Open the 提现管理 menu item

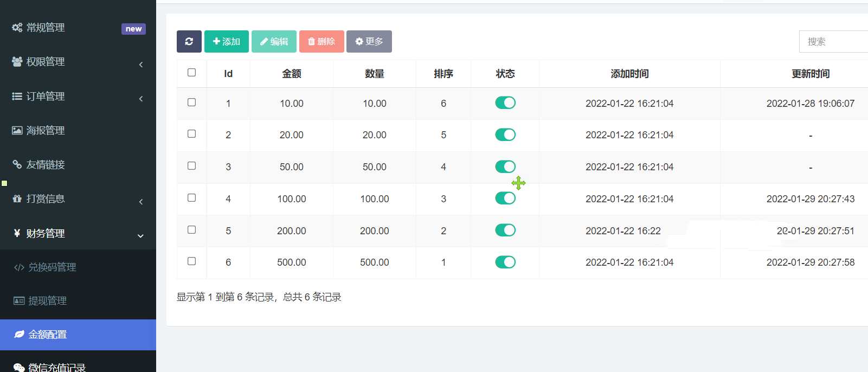coord(47,301)
